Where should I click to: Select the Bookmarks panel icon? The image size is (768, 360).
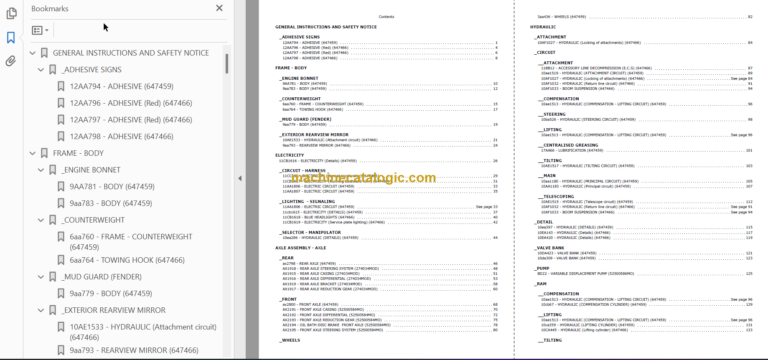[x=11, y=38]
